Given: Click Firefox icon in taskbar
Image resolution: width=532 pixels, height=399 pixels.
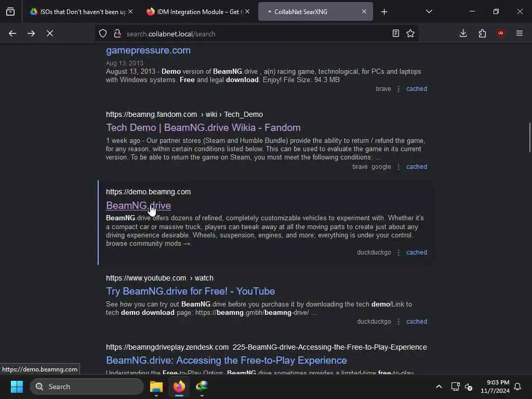Looking at the screenshot, I should (x=179, y=387).
